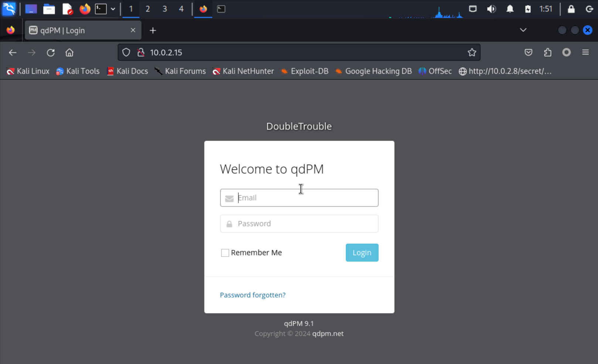This screenshot has height=364, width=598.
Task: Switch to workspace 3
Action: (x=164, y=9)
